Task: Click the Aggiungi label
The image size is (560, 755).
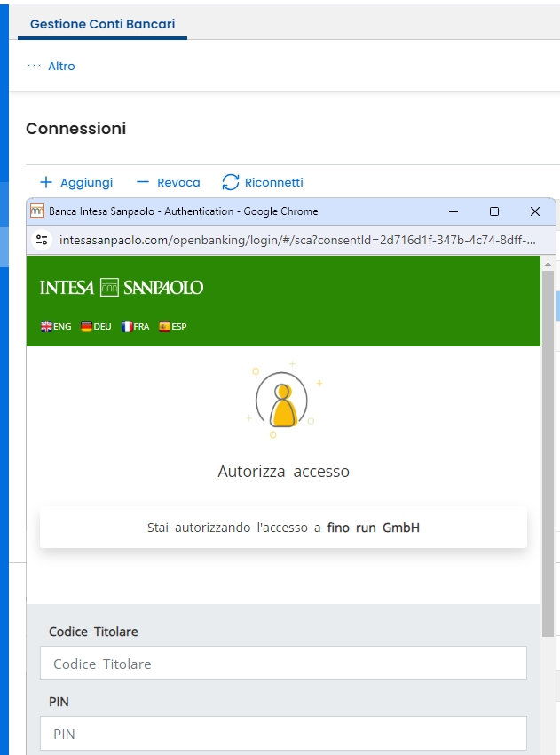Action: (x=87, y=182)
